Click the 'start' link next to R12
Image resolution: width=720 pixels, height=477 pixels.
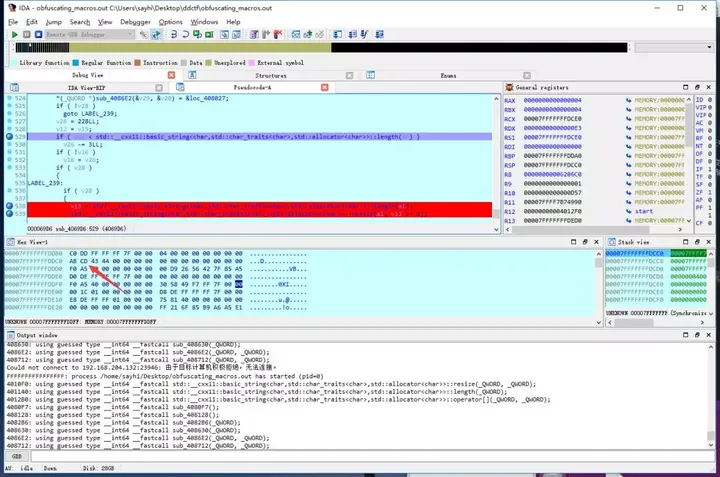(644, 211)
